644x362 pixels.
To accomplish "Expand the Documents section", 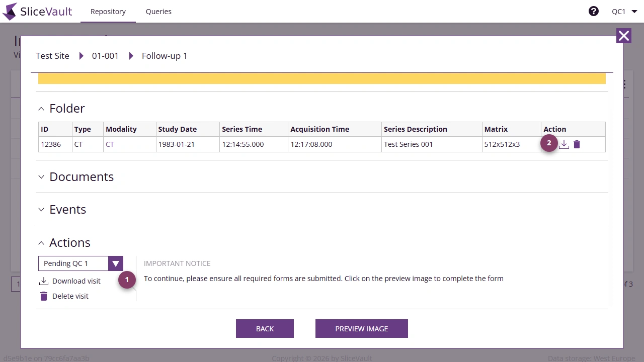I will point(41,176).
